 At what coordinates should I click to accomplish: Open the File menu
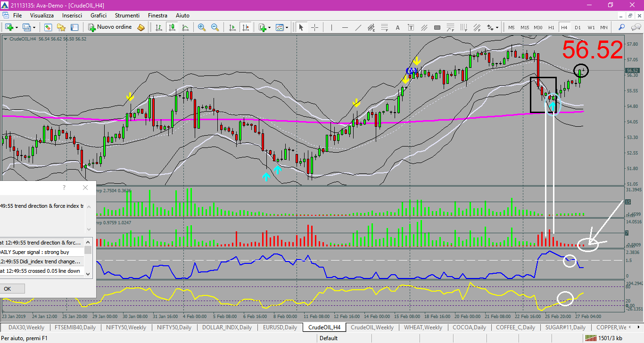coord(17,16)
